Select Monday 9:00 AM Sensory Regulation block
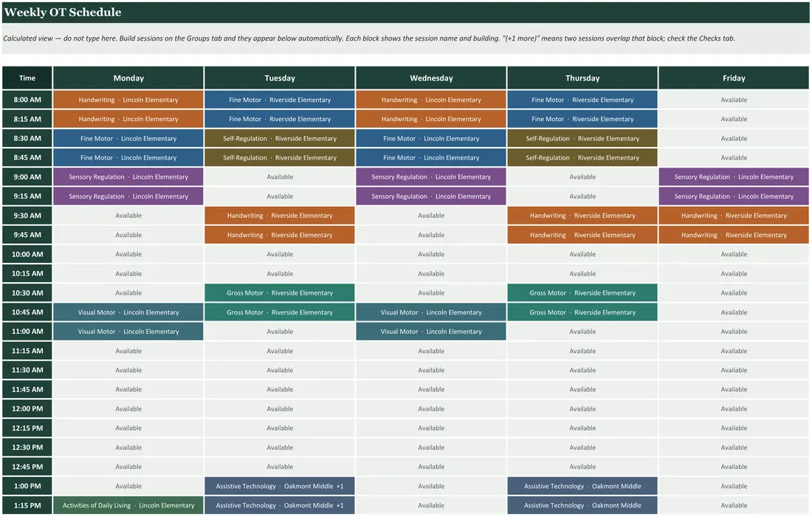Screen dimensions: 812x517 tap(128, 177)
